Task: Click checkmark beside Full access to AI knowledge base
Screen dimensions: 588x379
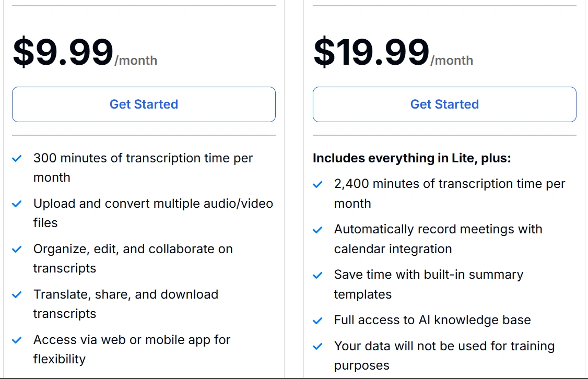Action: (x=317, y=321)
